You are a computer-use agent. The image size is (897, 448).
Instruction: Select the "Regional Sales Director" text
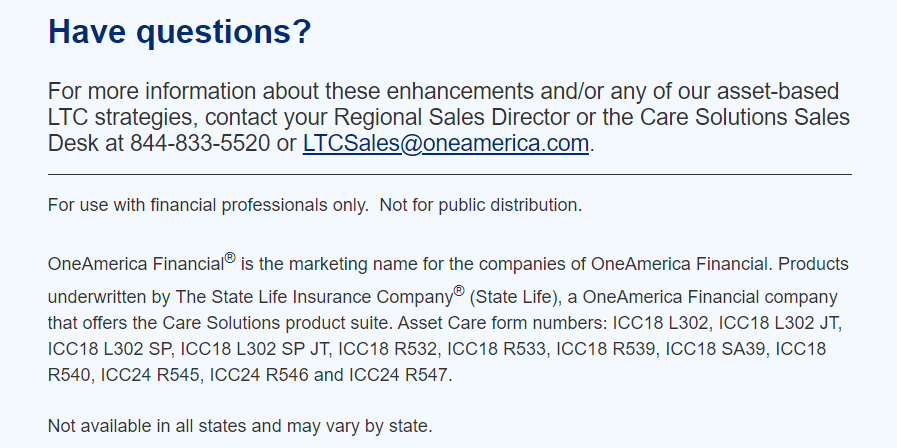point(452,117)
